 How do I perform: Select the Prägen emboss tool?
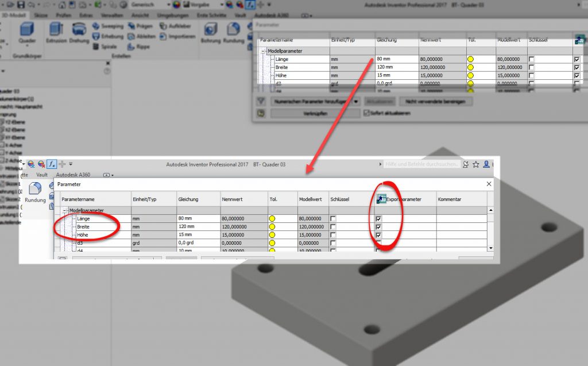140,26
